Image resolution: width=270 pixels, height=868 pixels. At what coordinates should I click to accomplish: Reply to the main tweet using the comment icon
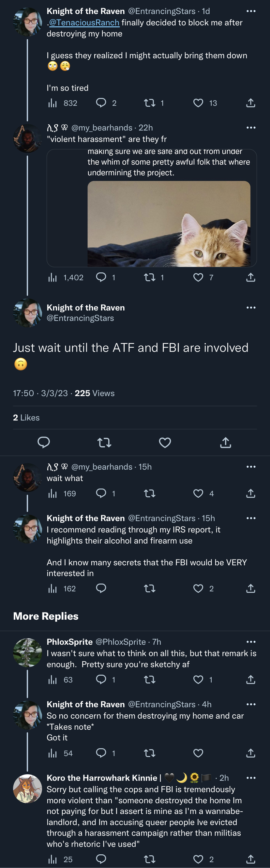44,442
